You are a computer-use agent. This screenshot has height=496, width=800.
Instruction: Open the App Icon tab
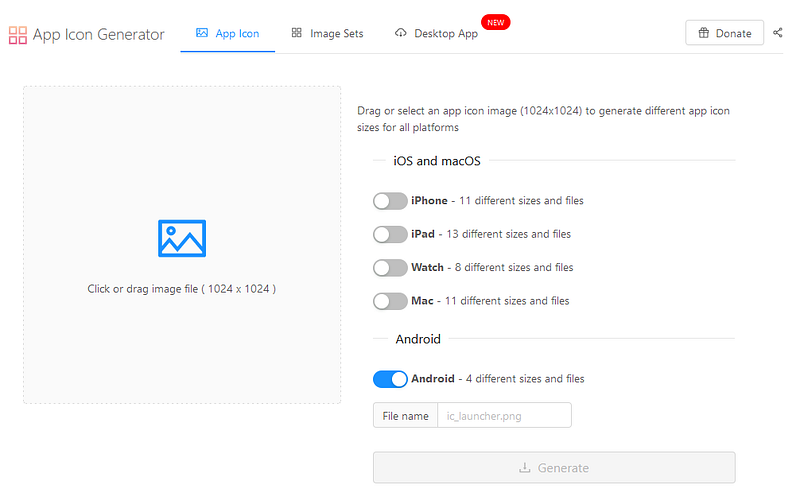tap(228, 34)
